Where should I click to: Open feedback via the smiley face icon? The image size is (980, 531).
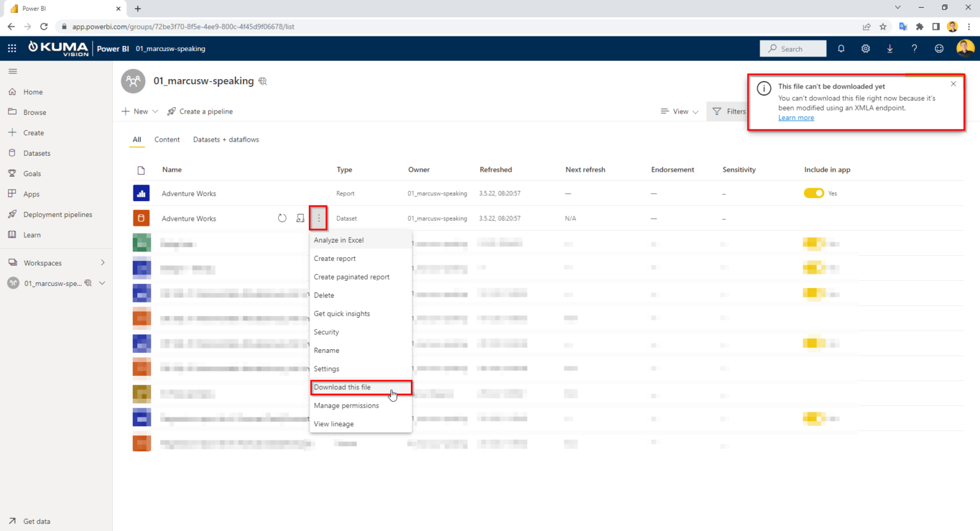(x=939, y=48)
